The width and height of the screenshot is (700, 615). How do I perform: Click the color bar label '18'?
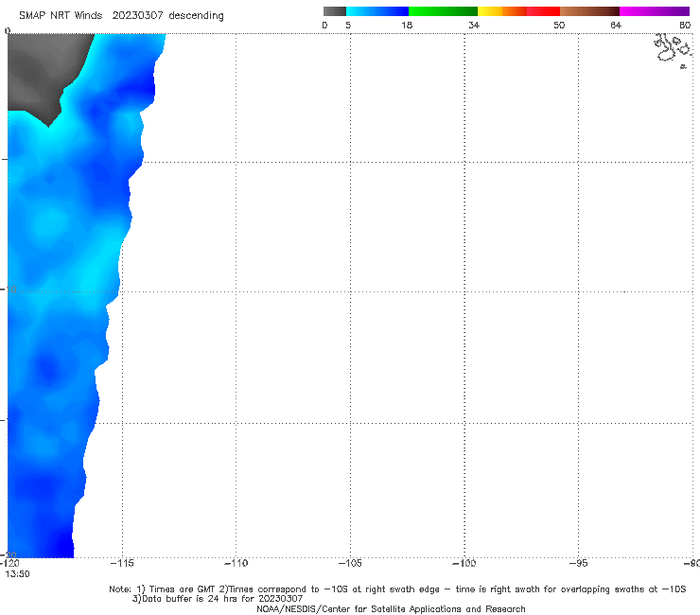407,26
